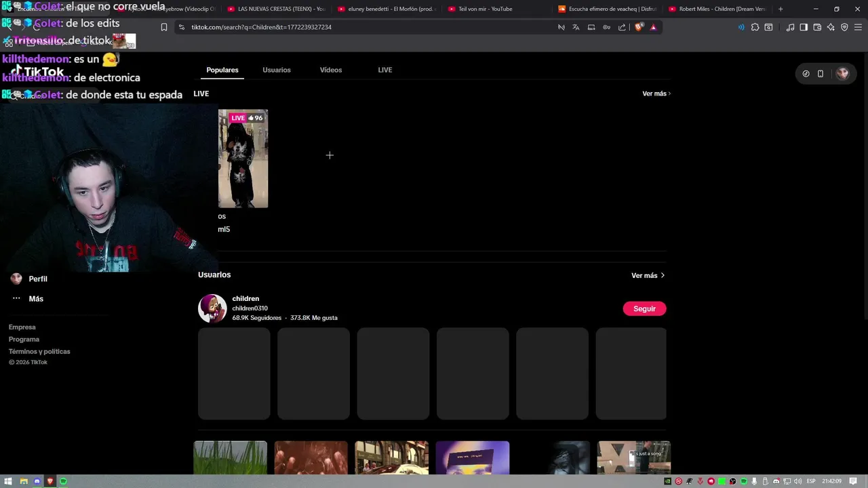Switch to LAS NUEVAS CRESTAS browser tab

click(x=275, y=9)
